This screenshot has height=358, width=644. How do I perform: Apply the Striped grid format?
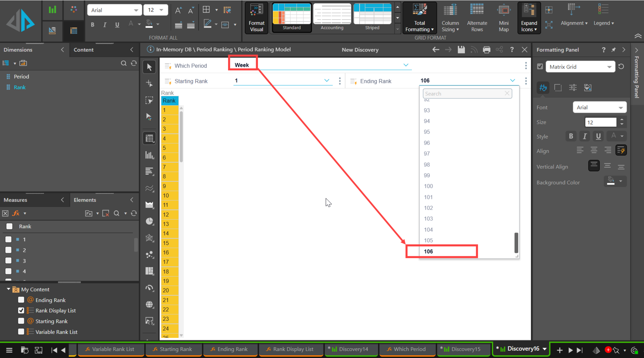372,17
